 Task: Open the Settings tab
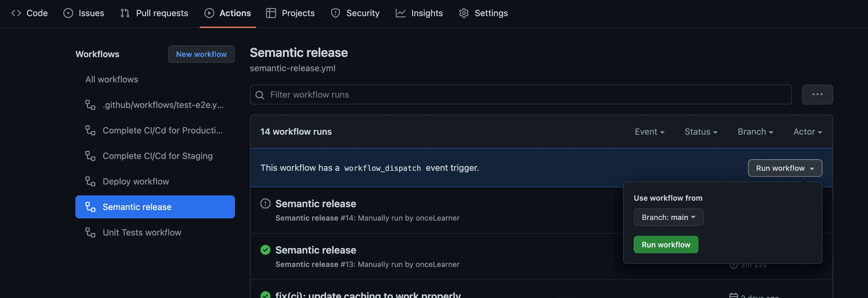(x=483, y=13)
